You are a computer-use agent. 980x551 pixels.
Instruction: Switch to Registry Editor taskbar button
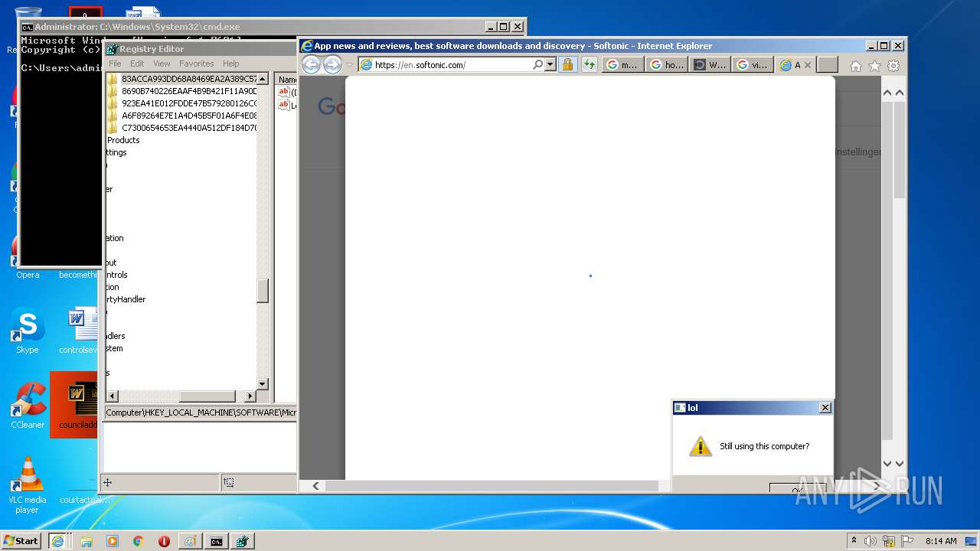(x=243, y=541)
